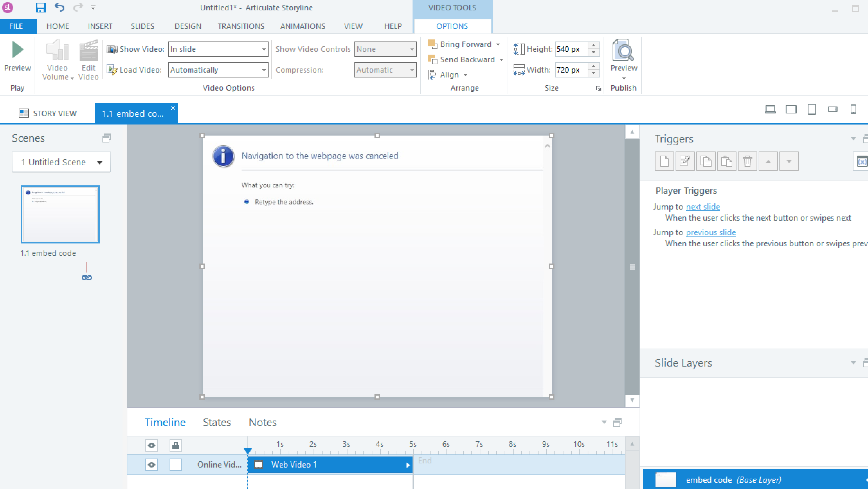Click the Bring Forward icon
The height and width of the screenshot is (489, 868).
click(432, 44)
